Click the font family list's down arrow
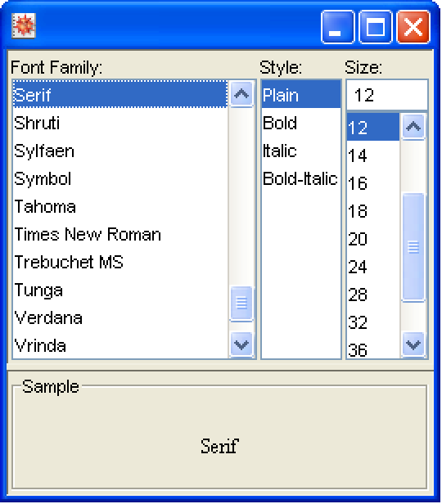This screenshot has width=442, height=504. coord(241,344)
